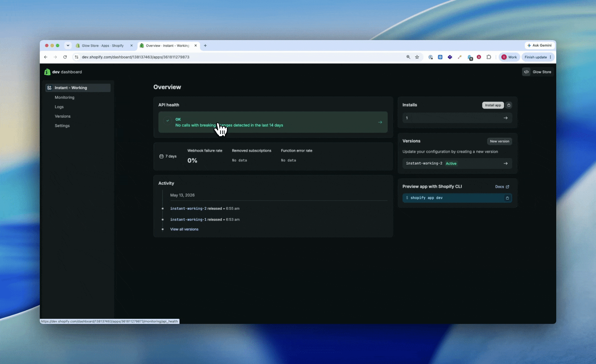This screenshot has height=364, width=596.
Task: Click the Install app button
Action: point(493,105)
